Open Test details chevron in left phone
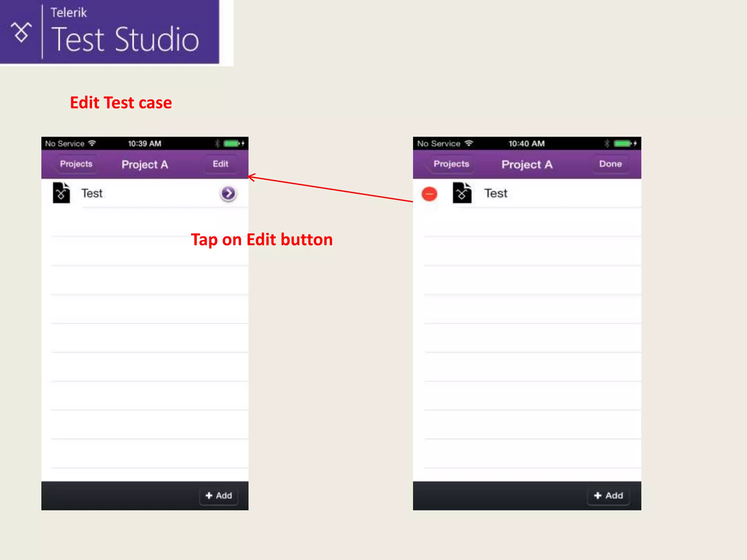The width and height of the screenshot is (747, 560). point(228,193)
